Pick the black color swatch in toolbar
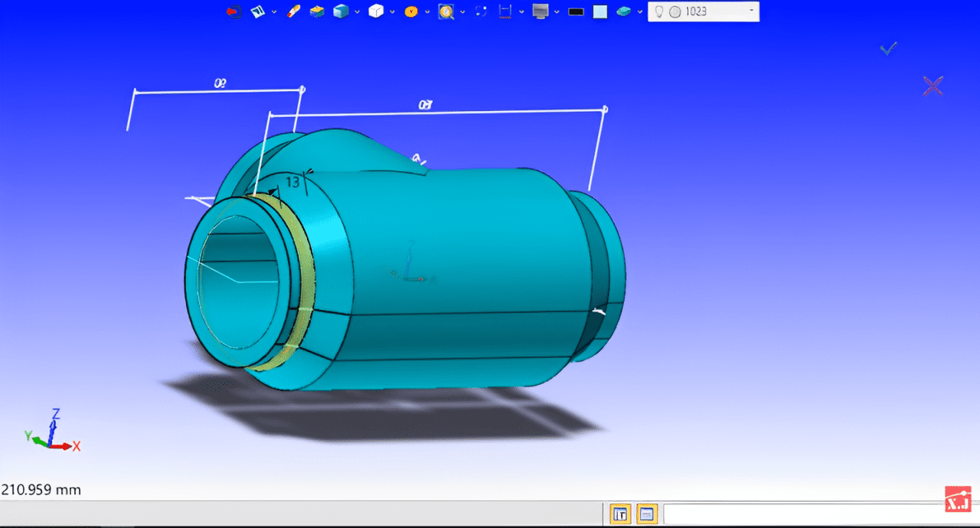This screenshot has height=528, width=980. click(x=577, y=11)
